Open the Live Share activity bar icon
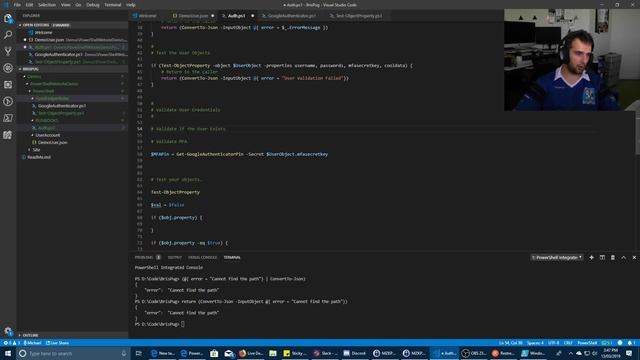Image resolution: width=640 pixels, height=360 pixels. click(x=8, y=135)
